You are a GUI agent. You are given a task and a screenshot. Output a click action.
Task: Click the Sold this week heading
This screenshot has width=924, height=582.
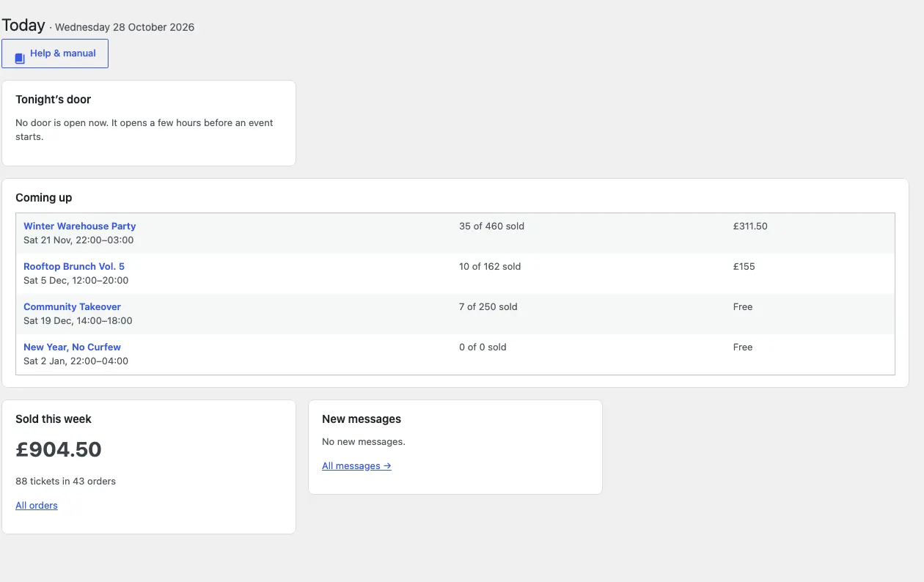(54, 419)
